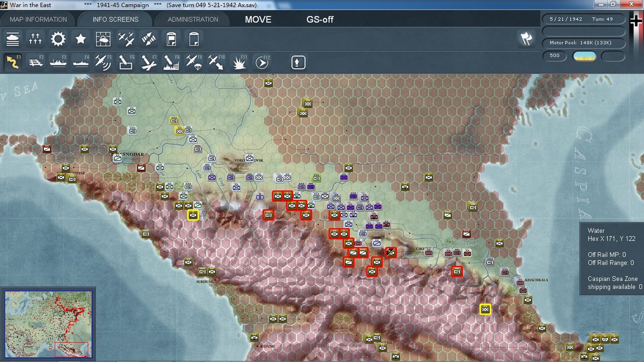Switch to the INFO SCREENS tab
This screenshot has height=362, width=644.
click(116, 19)
